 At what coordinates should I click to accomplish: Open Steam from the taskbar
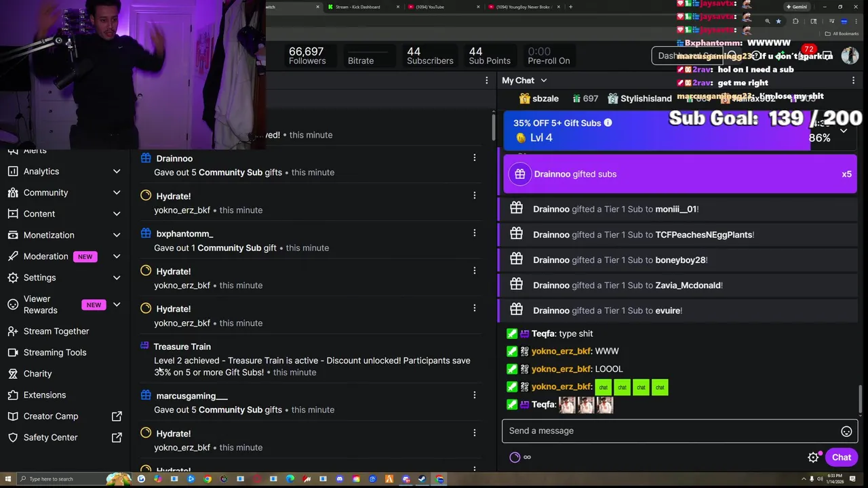(x=422, y=479)
